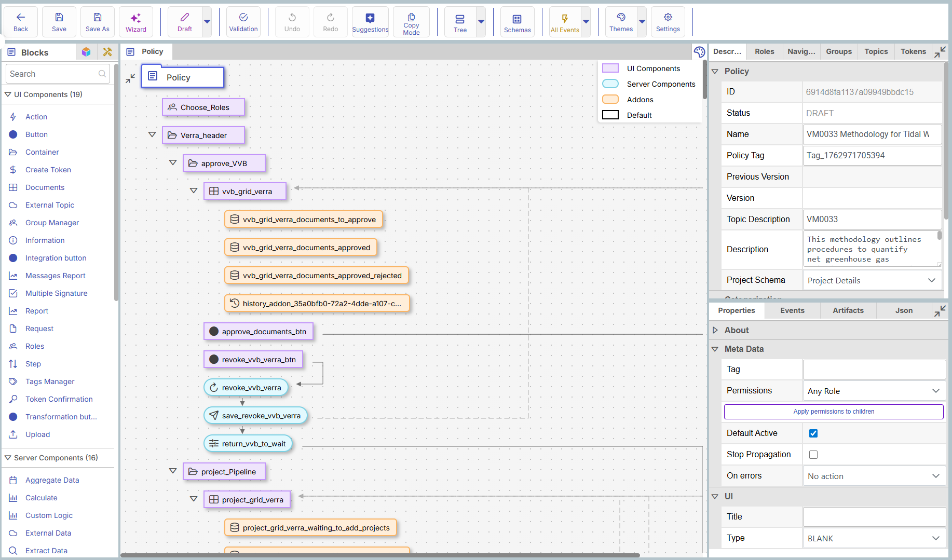Open the Wizard tool in toolbar
Image resolution: width=952 pixels, height=560 pixels.
coord(135,22)
